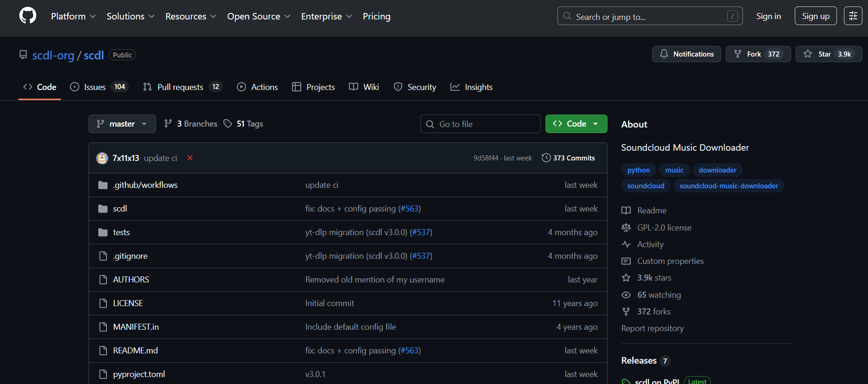Expand the Solutions navigation menu
The height and width of the screenshot is (384, 868).
click(130, 16)
